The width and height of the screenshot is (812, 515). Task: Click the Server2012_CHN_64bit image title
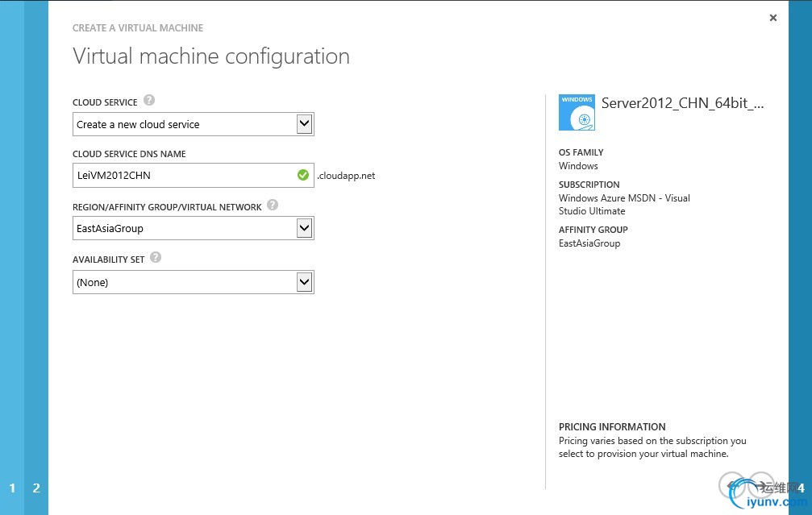tap(682, 104)
